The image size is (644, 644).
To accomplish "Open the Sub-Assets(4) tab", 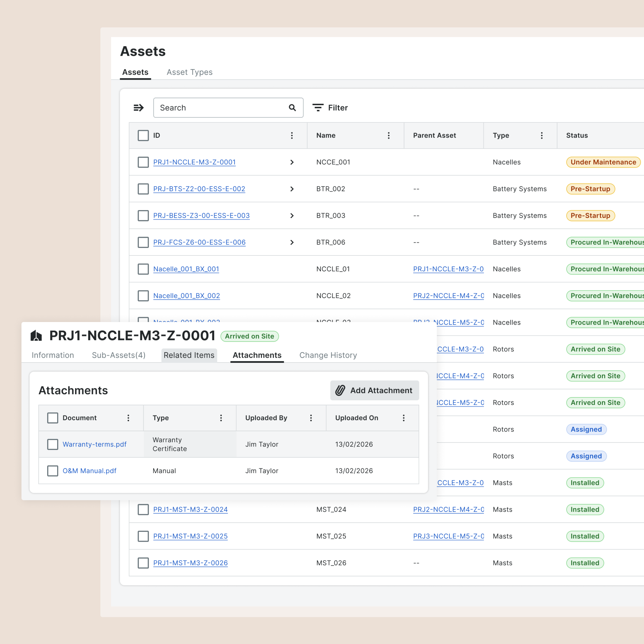I will point(119,355).
